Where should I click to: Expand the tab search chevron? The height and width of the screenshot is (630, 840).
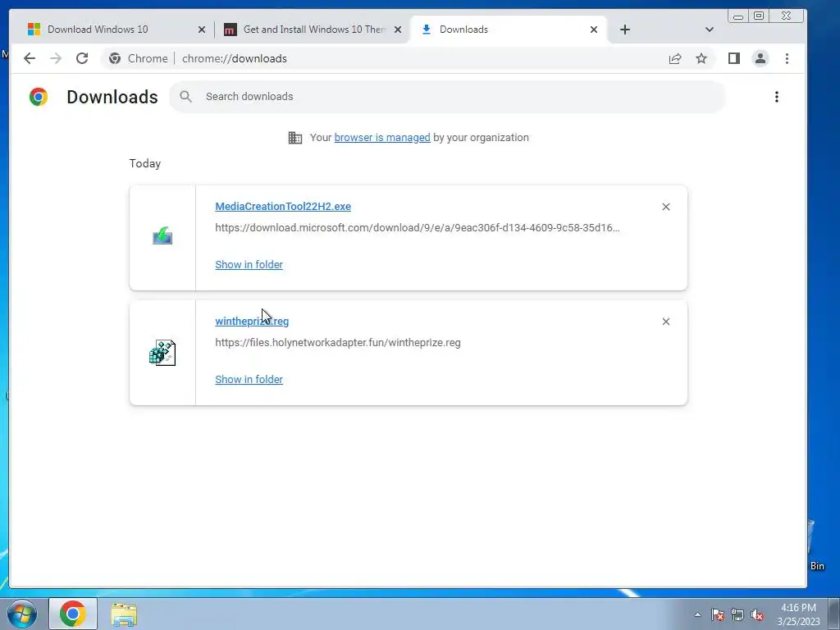point(710,30)
